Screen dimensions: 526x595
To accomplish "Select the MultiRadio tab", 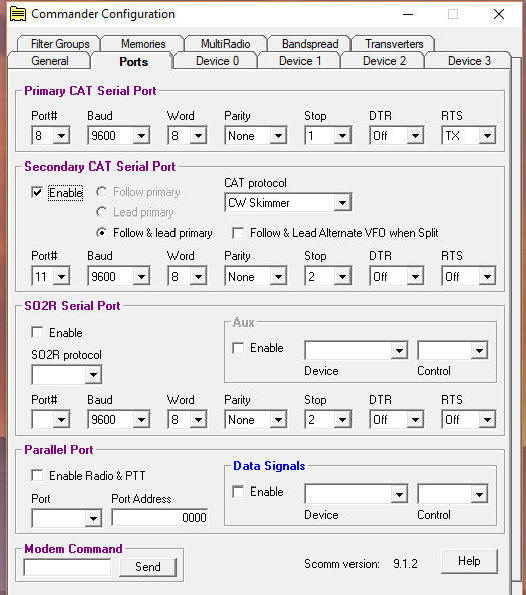I will (x=225, y=44).
